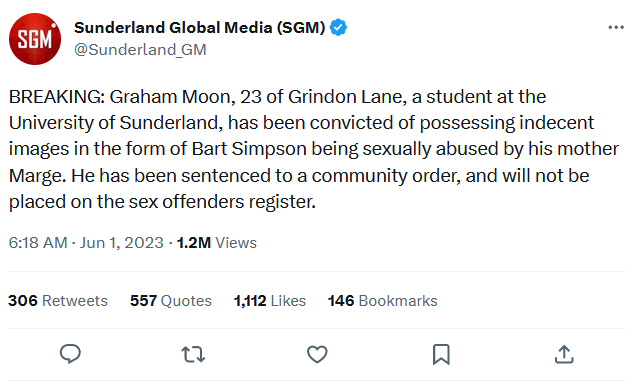643x384 pixels.
Task: Click the blue verified checkmark badge
Action: (x=338, y=27)
